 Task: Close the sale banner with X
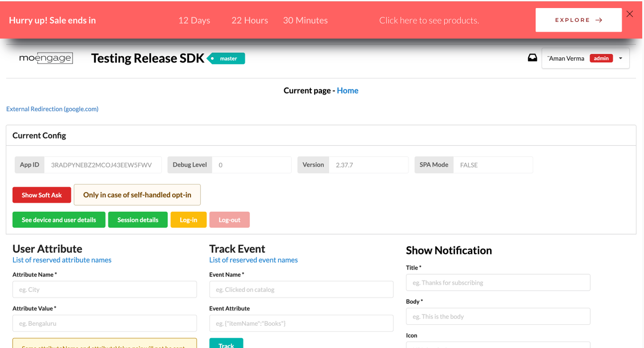pyautogui.click(x=630, y=14)
